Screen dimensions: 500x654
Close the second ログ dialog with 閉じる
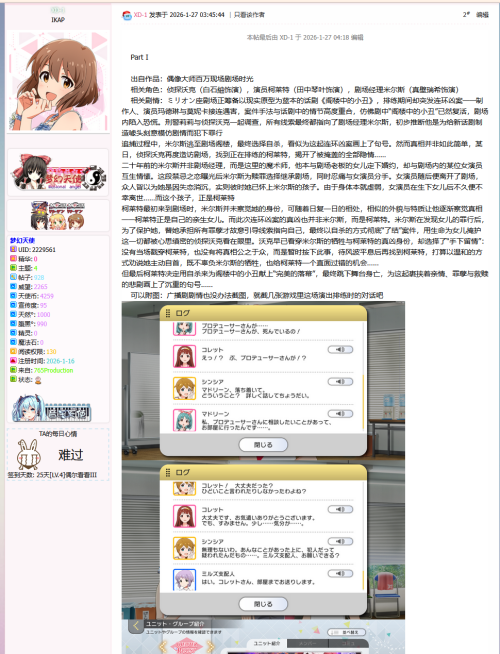tap(263, 604)
